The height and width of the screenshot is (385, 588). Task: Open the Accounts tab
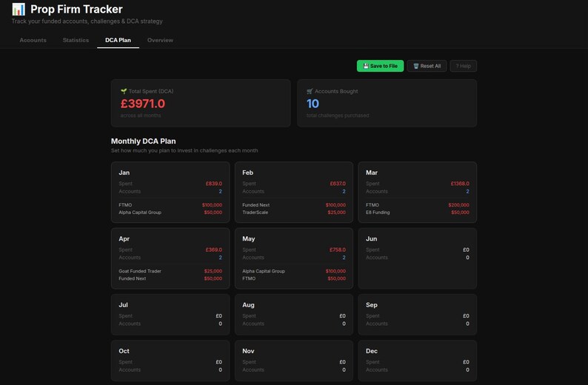click(33, 40)
